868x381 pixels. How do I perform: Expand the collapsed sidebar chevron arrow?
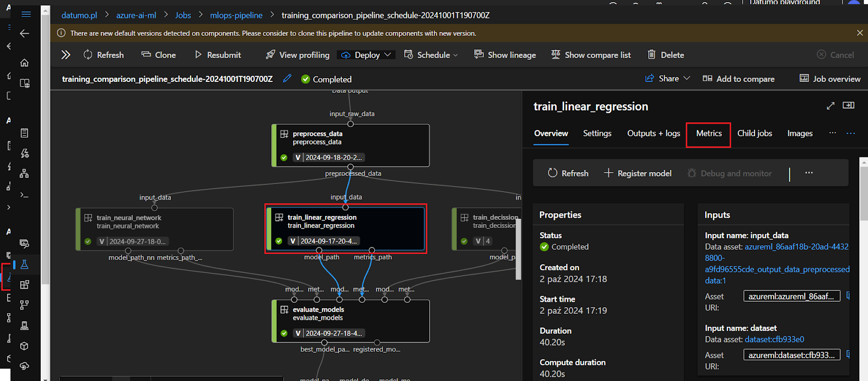pos(9,207)
